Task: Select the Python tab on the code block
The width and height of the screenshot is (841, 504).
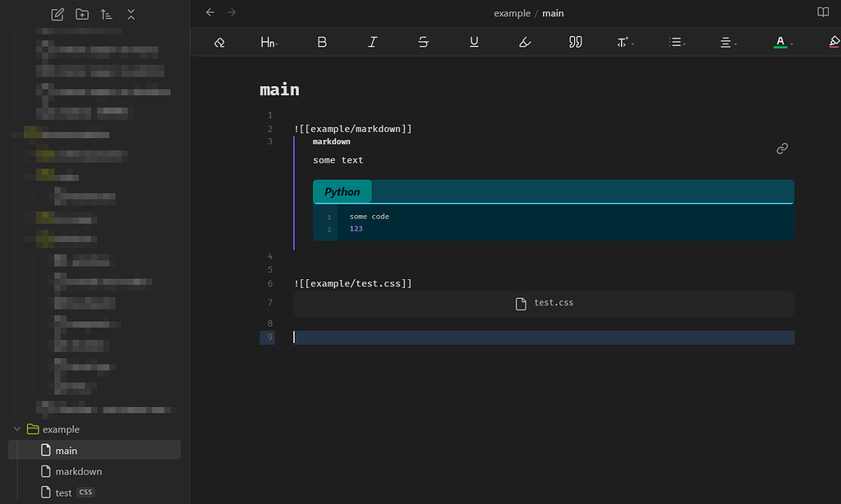Action: [x=342, y=191]
